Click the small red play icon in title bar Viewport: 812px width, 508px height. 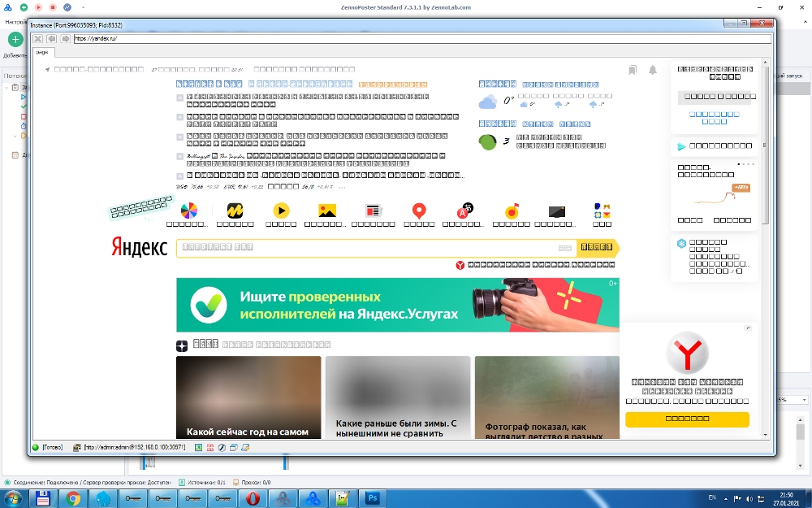click(38, 7)
